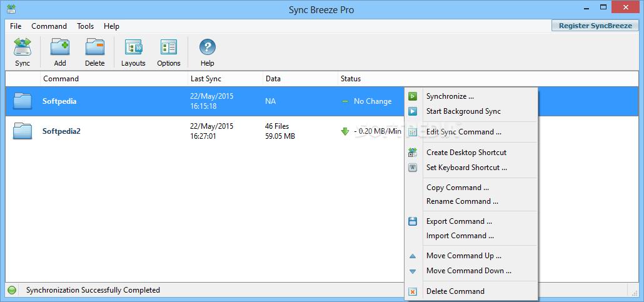Click the down triangle icon beside Move Command Down
The height and width of the screenshot is (302, 644).
tap(413, 271)
